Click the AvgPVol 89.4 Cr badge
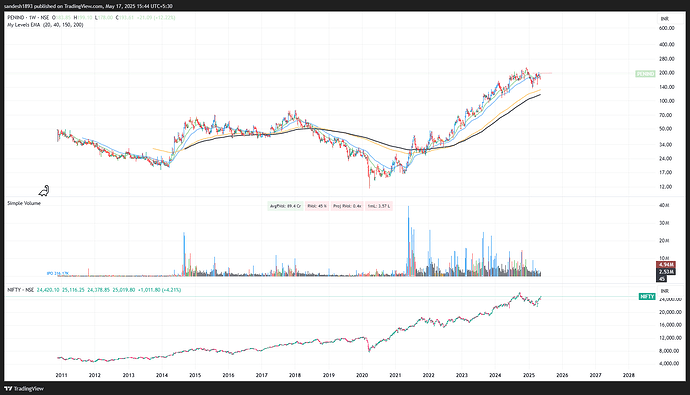This screenshot has width=690, height=395. pos(285,206)
